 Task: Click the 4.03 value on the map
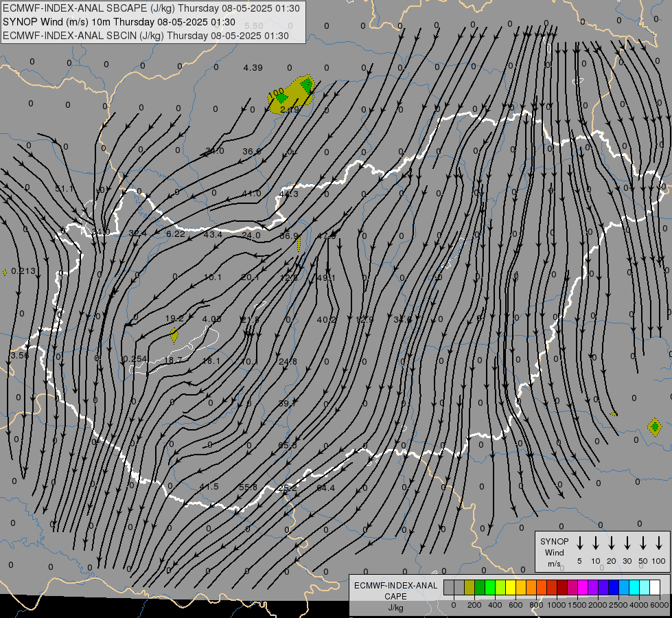211,319
